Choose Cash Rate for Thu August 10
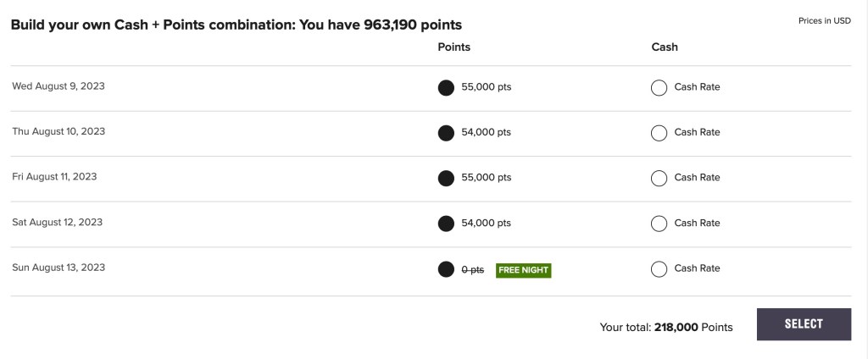 [659, 133]
